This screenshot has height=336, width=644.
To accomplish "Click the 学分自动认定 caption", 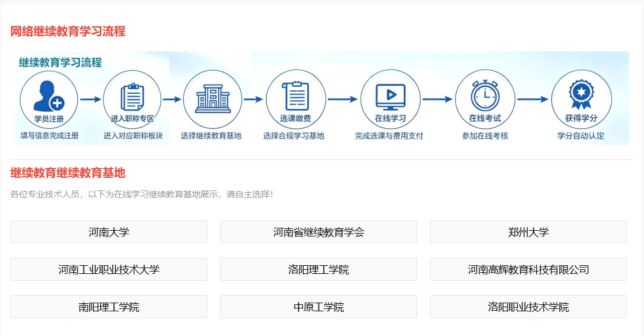I will [x=581, y=136].
